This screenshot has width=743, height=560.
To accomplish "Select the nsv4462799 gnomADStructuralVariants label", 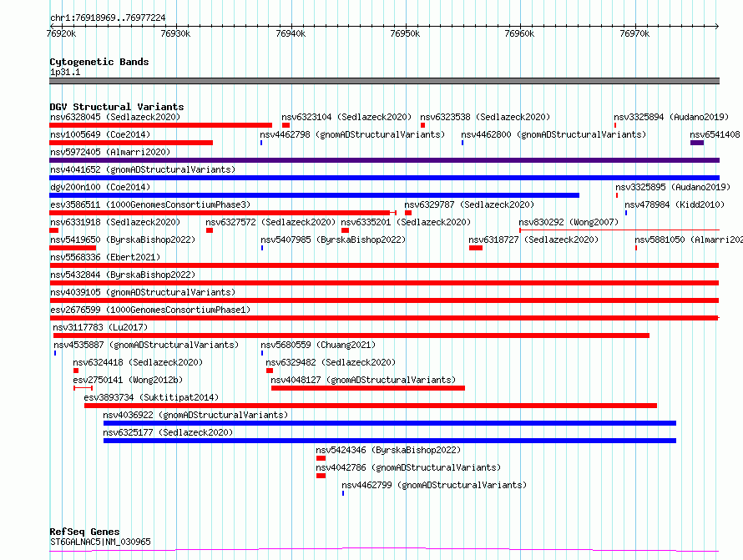I will pos(434,485).
